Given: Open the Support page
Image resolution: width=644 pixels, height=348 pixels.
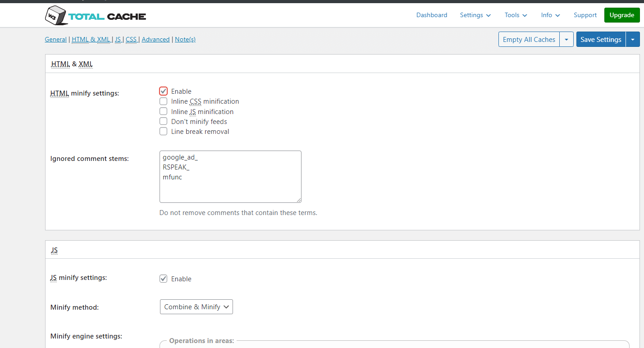Looking at the screenshot, I should pyautogui.click(x=585, y=15).
